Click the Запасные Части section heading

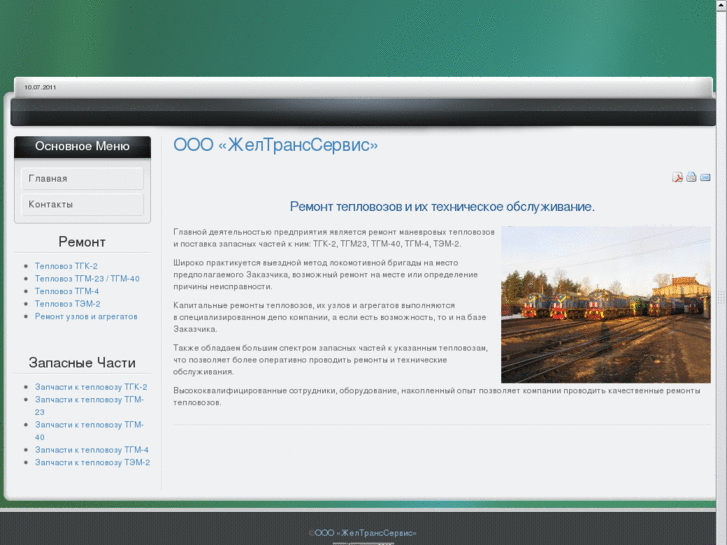point(82,363)
